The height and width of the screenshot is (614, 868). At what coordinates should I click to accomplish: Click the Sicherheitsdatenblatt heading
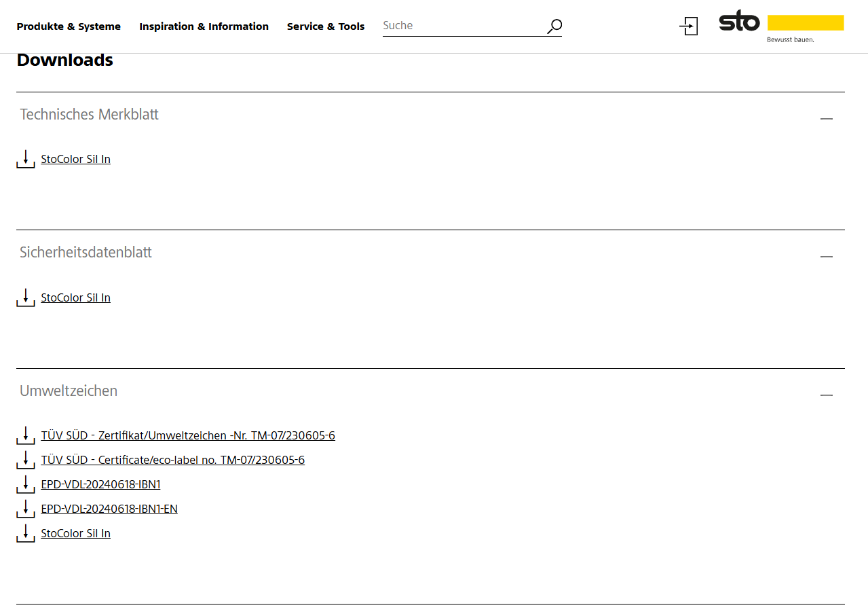coord(86,252)
